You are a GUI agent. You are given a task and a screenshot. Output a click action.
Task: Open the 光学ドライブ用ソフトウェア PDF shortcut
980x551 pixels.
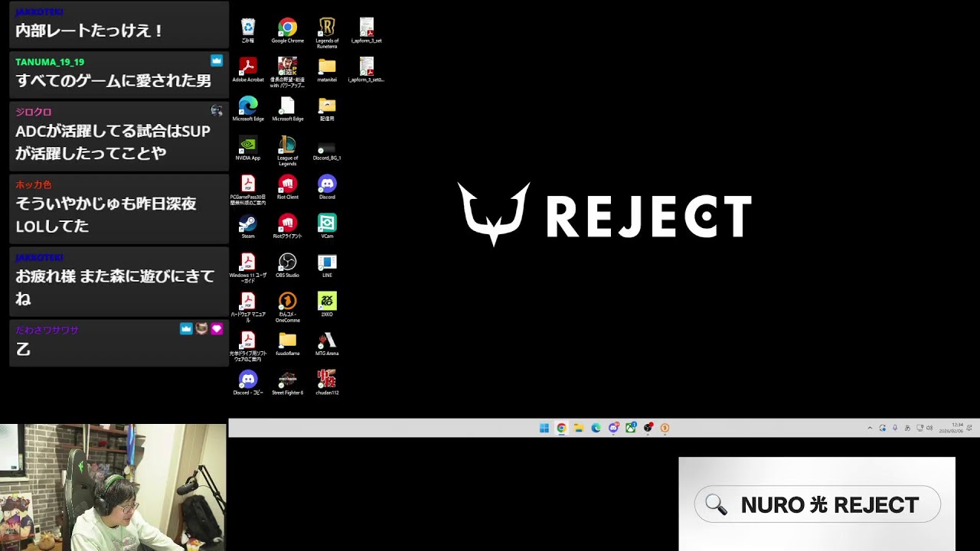[248, 346]
